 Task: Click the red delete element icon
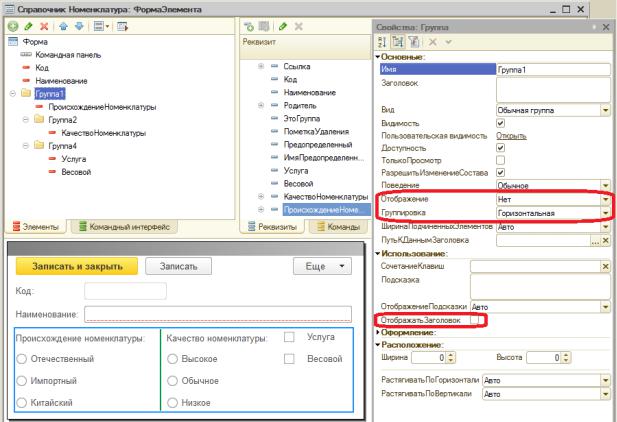44,26
